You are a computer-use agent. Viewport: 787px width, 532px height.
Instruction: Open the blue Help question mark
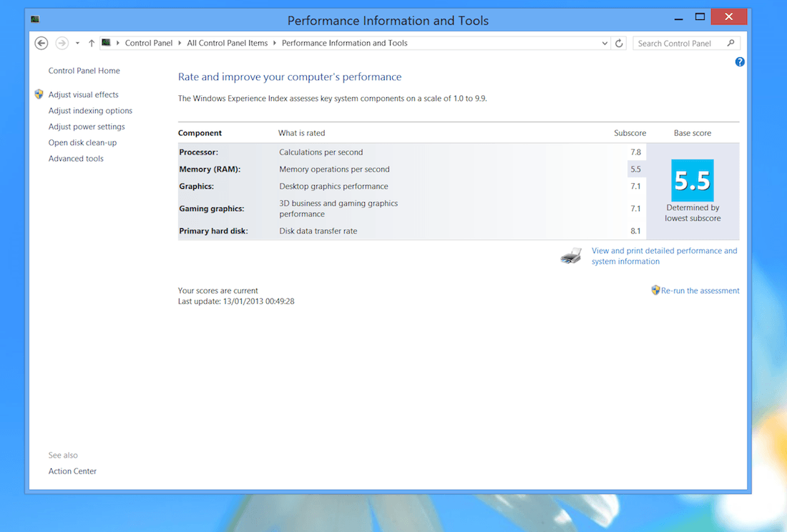point(740,62)
